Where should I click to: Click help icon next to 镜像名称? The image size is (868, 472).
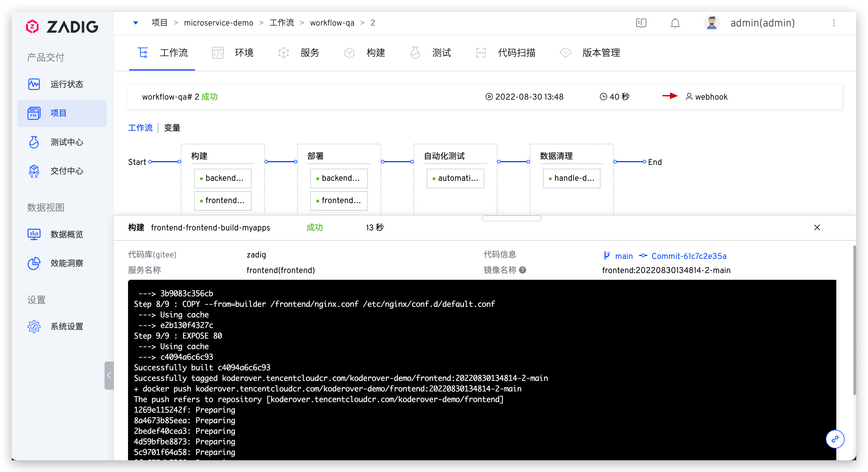pyautogui.click(x=523, y=270)
